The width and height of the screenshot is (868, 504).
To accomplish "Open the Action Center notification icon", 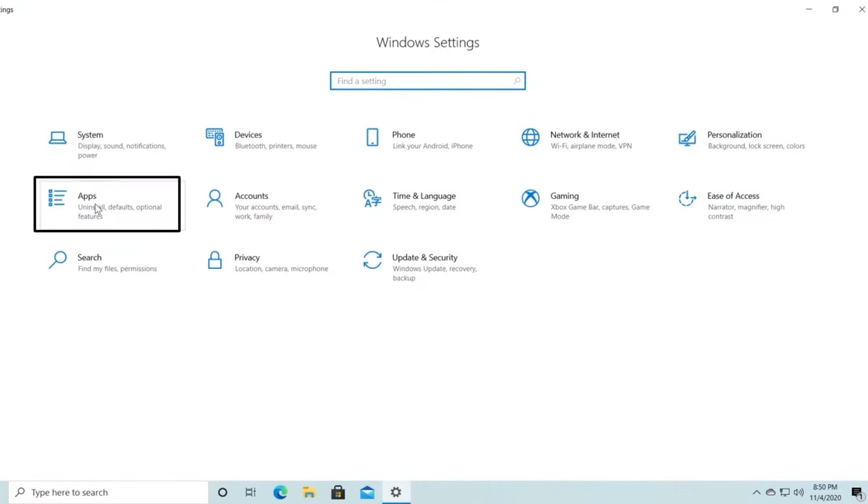I will [x=857, y=493].
